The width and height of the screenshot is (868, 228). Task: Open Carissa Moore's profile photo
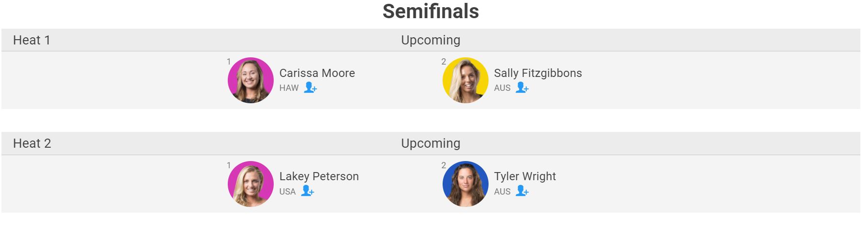250,80
